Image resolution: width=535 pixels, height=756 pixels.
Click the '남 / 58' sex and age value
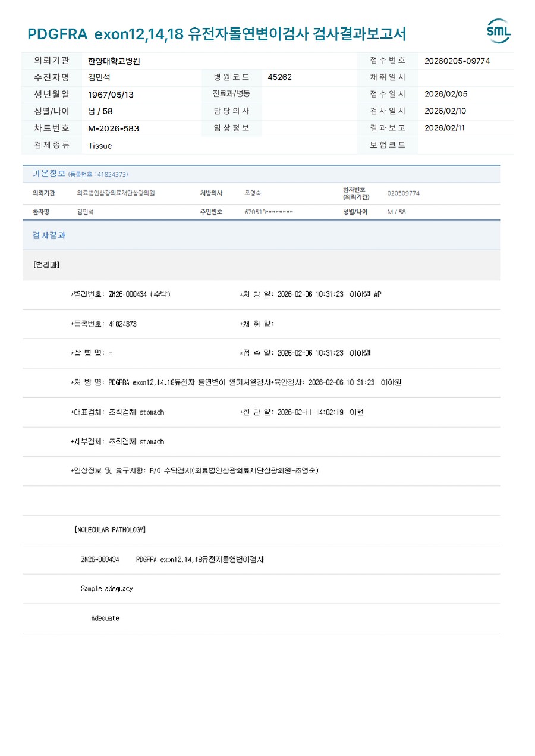100,111
